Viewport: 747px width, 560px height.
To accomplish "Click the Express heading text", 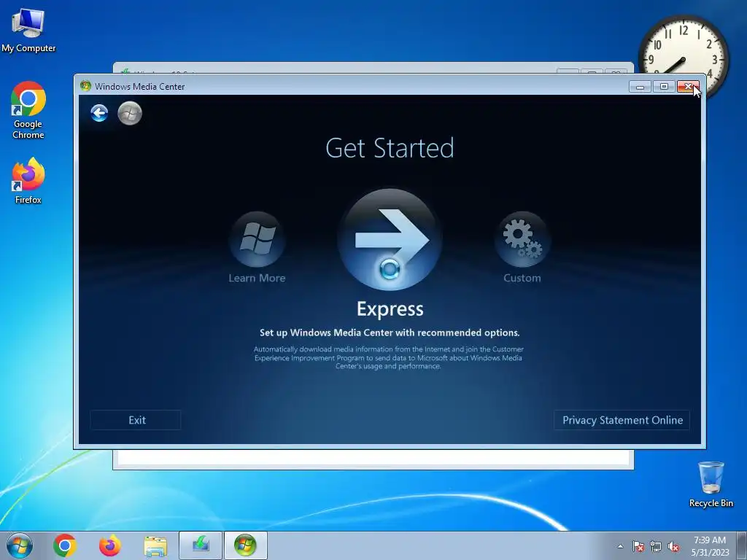I will coord(390,309).
